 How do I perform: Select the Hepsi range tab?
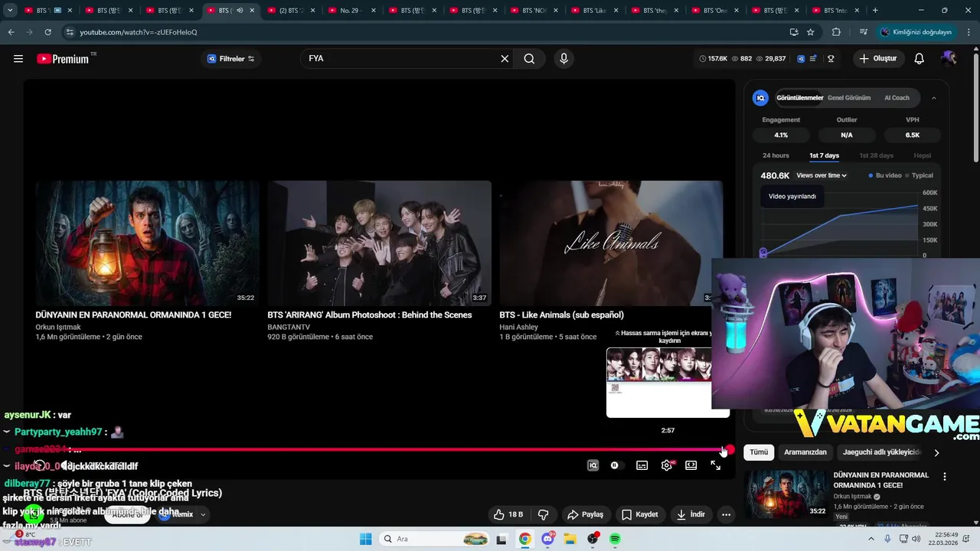pyautogui.click(x=923, y=155)
